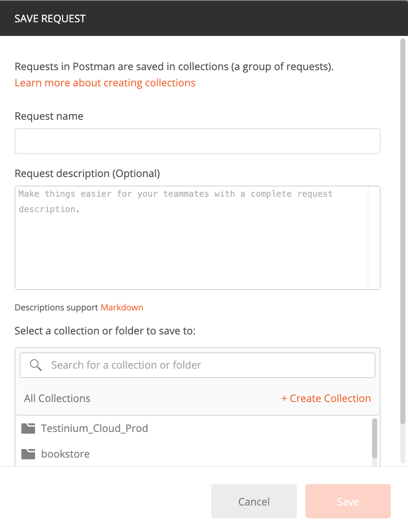Choose the bookstore collection name
The width and height of the screenshot is (408, 532).
65,454
